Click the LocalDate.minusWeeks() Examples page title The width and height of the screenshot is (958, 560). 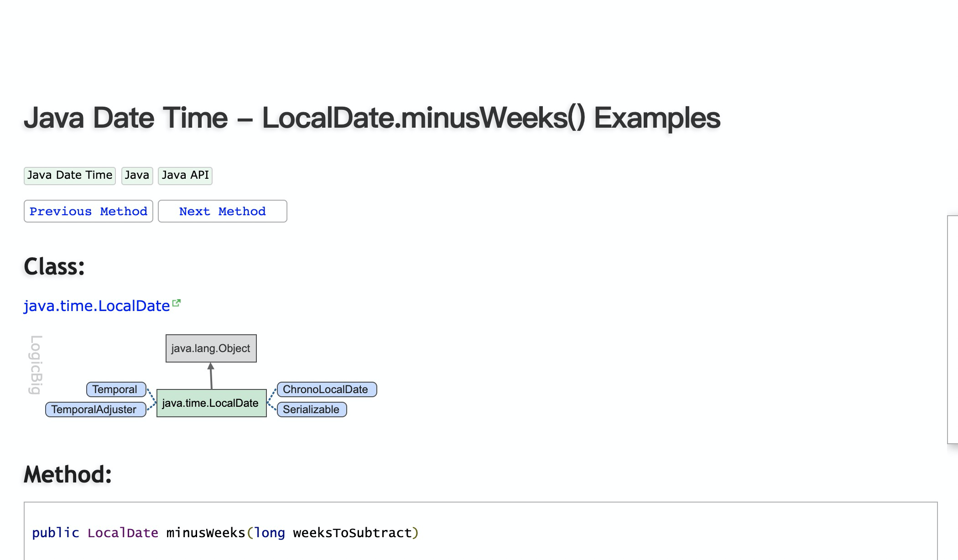click(x=372, y=118)
